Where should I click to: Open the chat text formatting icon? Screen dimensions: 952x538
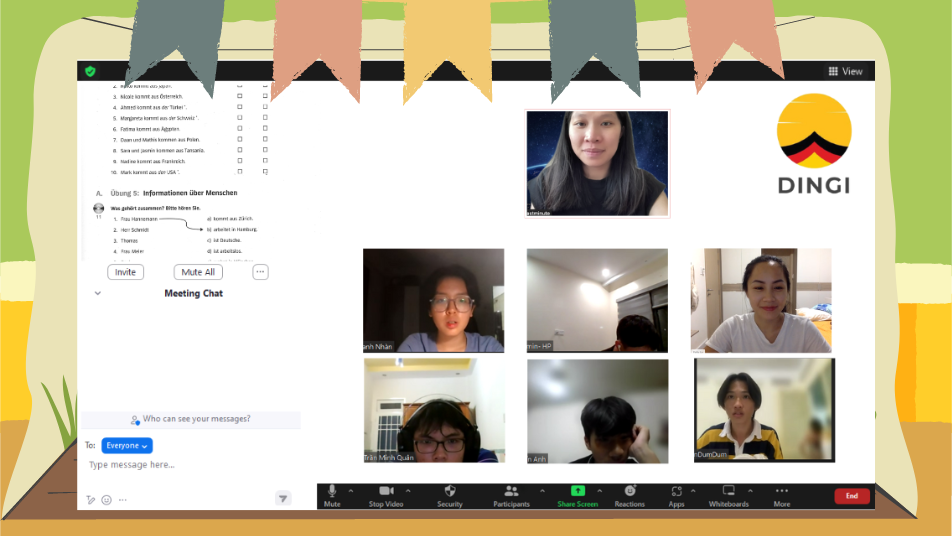coord(90,500)
